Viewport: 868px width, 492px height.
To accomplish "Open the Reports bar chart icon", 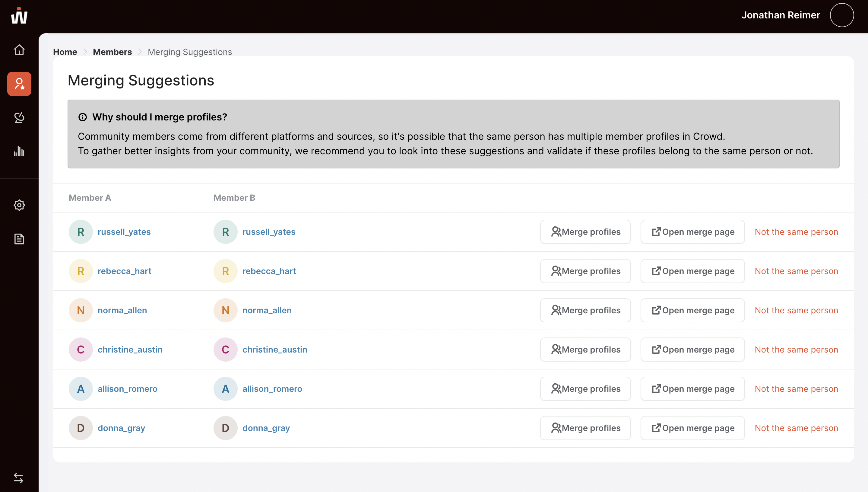I will pyautogui.click(x=19, y=152).
